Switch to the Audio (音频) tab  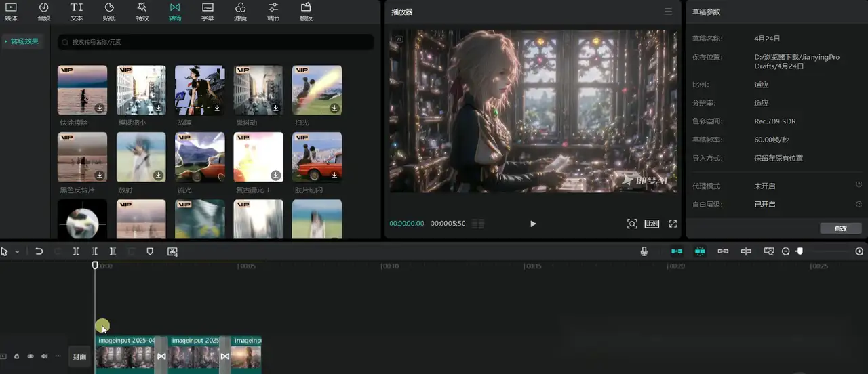pos(43,12)
